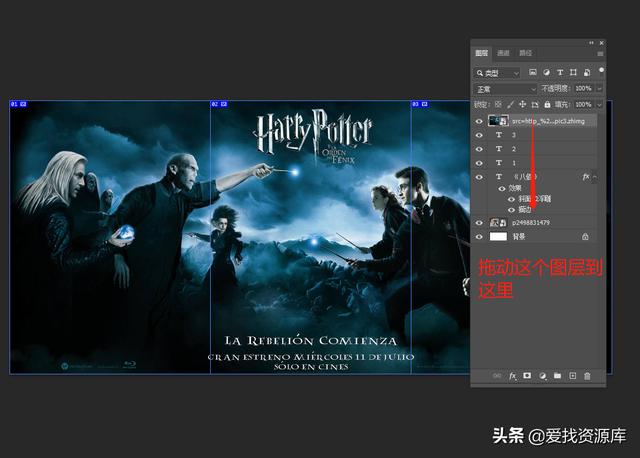Create a new layer
The image size is (640, 458).
[x=572, y=376]
